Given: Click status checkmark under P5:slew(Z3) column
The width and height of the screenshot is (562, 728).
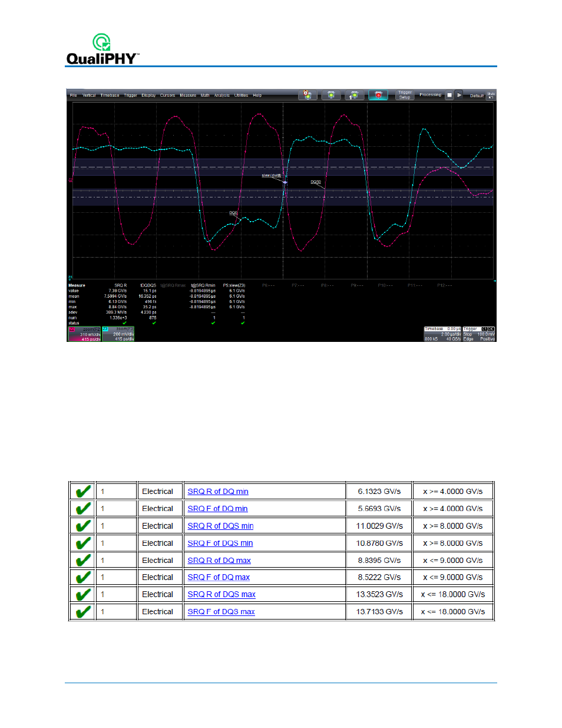Looking at the screenshot, I should tap(243, 323).
